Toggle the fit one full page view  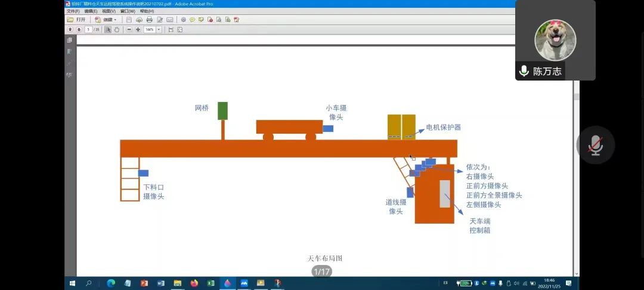coord(180,29)
